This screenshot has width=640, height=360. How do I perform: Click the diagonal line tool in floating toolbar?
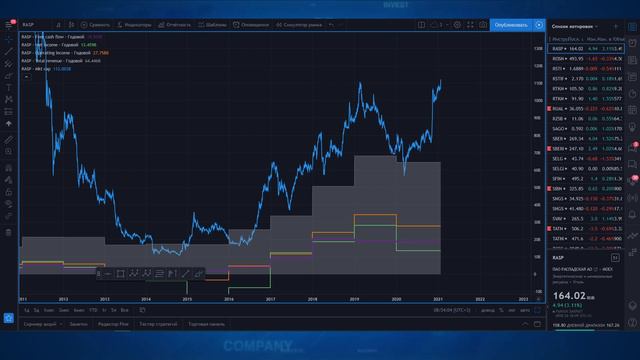coord(185,274)
